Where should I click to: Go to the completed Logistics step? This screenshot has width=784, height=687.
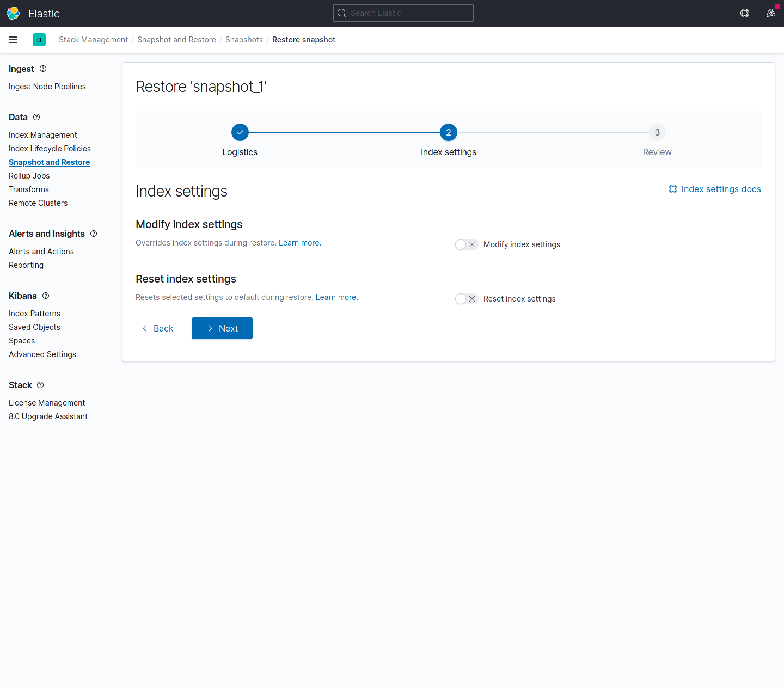click(240, 132)
